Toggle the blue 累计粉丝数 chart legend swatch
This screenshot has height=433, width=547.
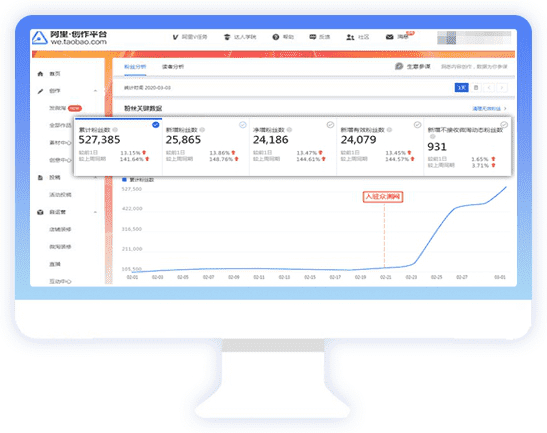[x=124, y=180]
